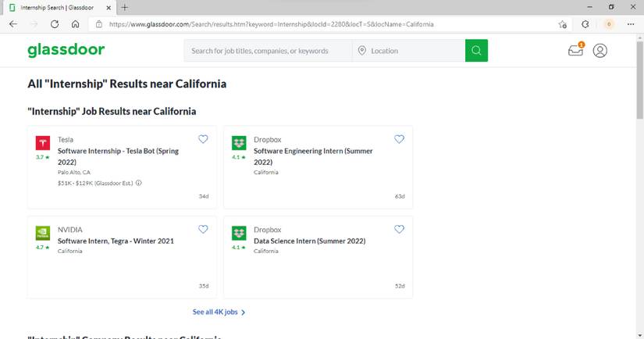Open Software Engineering Intern (Summer 2022) job
This screenshot has width=644, height=339.
(x=313, y=156)
